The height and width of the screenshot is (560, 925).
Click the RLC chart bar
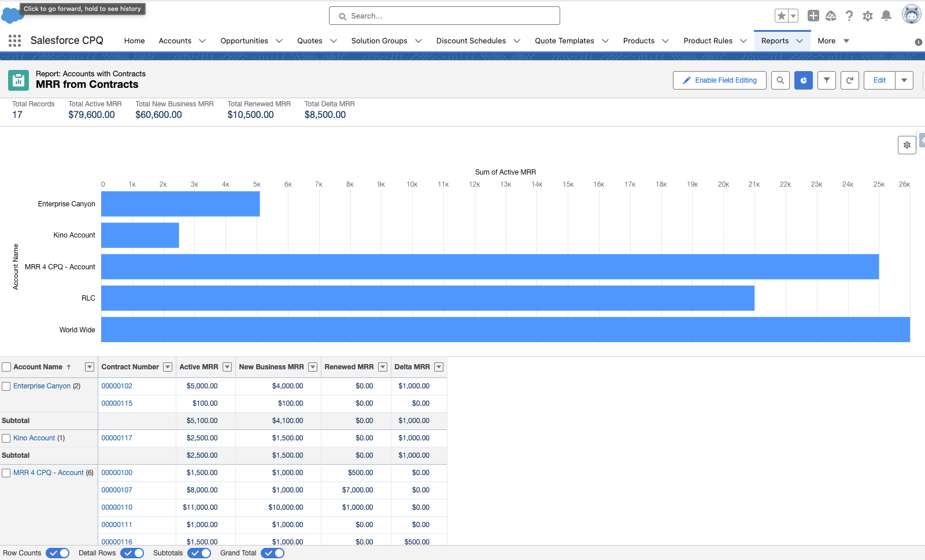[x=428, y=298]
